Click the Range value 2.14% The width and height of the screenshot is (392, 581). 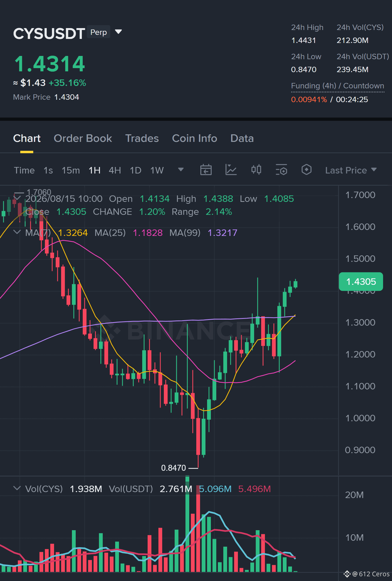tap(219, 212)
